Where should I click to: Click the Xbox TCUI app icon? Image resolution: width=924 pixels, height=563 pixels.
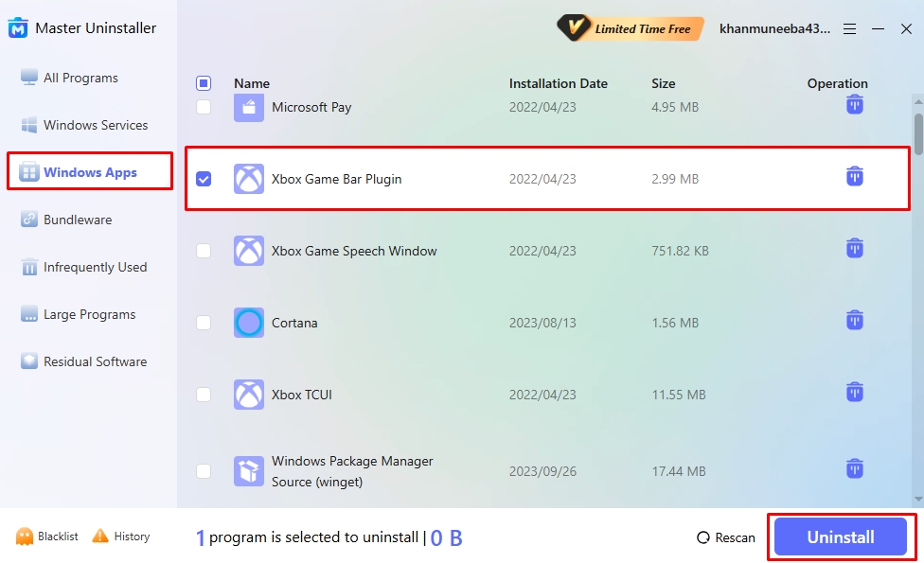pyautogui.click(x=249, y=395)
